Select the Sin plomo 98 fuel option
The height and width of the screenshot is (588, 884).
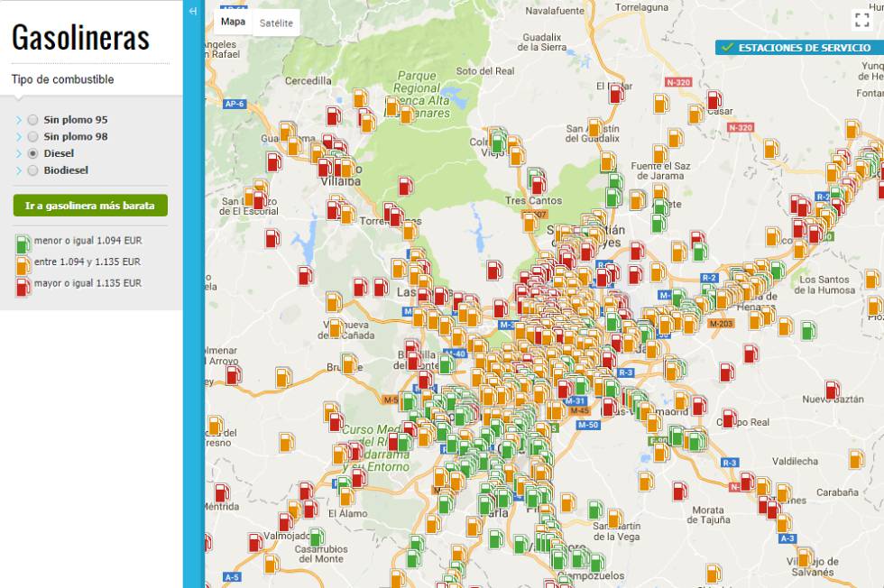click(33, 136)
